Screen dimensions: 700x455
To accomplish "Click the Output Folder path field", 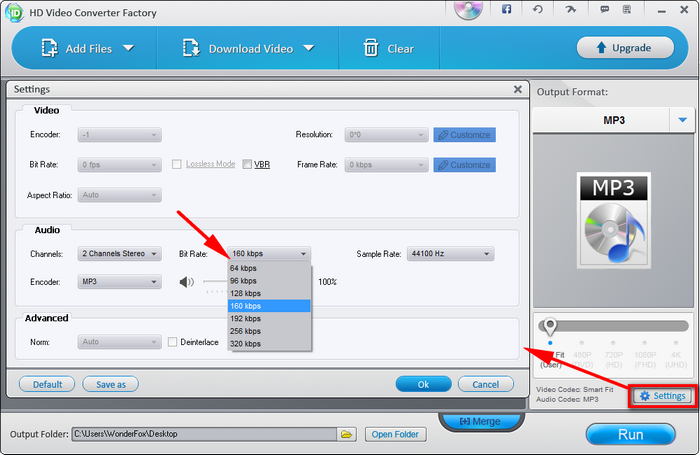I will coord(204,434).
